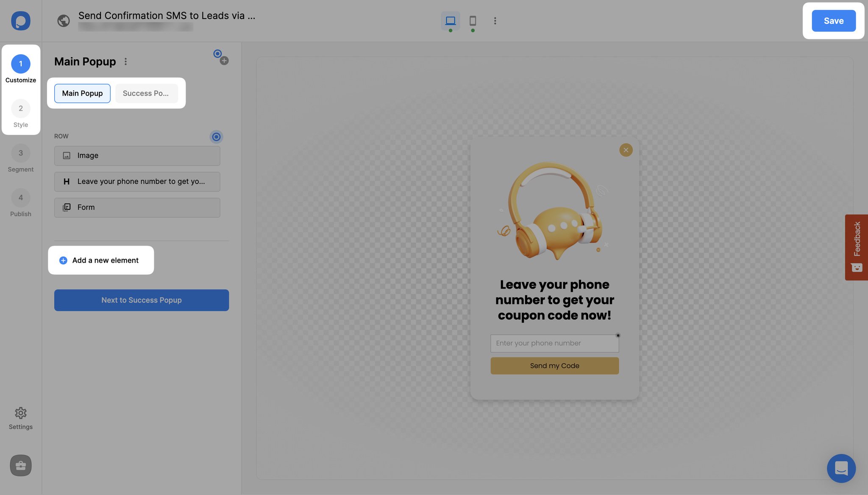Screen dimensions: 868x495
Task: Click the phone number input field
Action: point(554,343)
